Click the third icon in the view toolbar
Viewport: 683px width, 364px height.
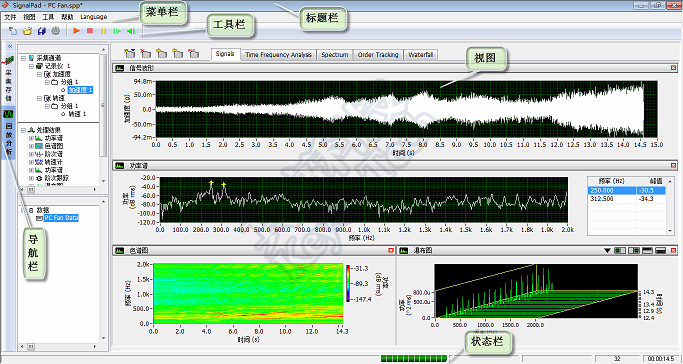tap(162, 53)
